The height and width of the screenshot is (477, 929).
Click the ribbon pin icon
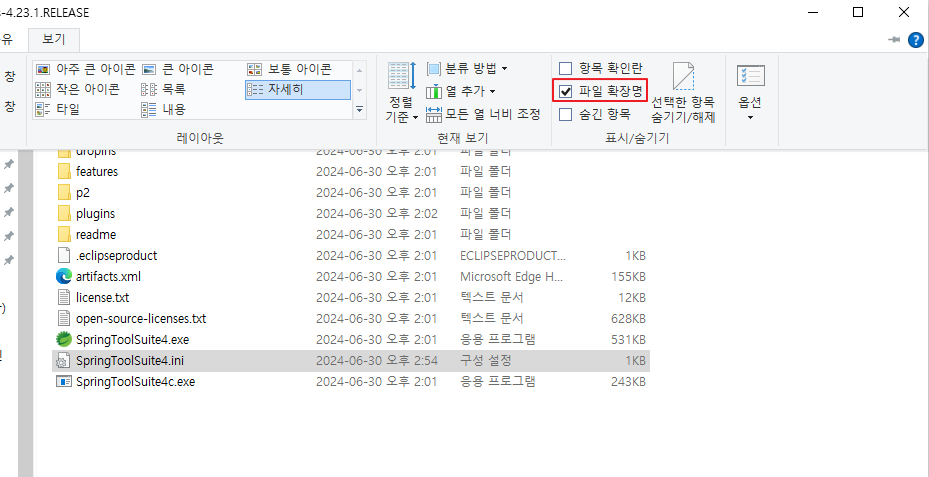tap(893, 40)
